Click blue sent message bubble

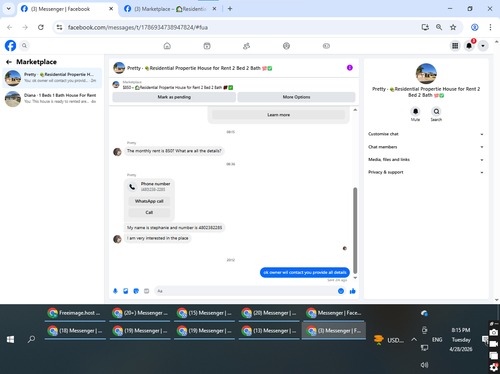305,272
